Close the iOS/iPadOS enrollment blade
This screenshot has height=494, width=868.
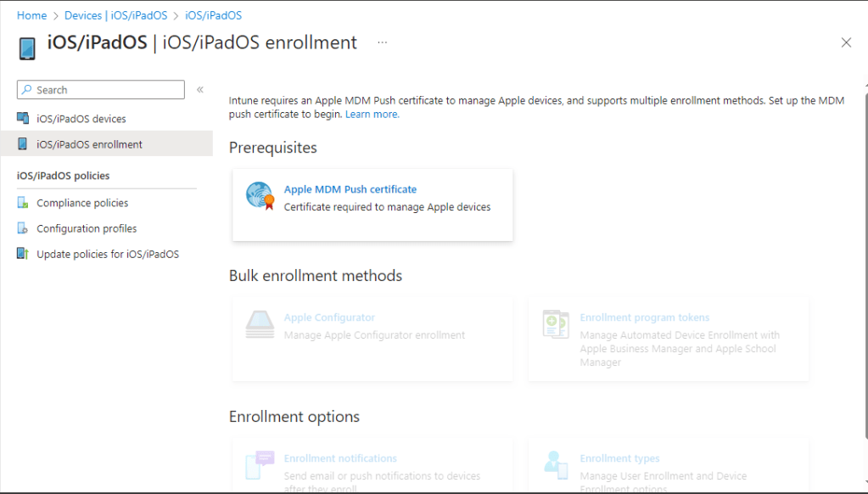[846, 42]
